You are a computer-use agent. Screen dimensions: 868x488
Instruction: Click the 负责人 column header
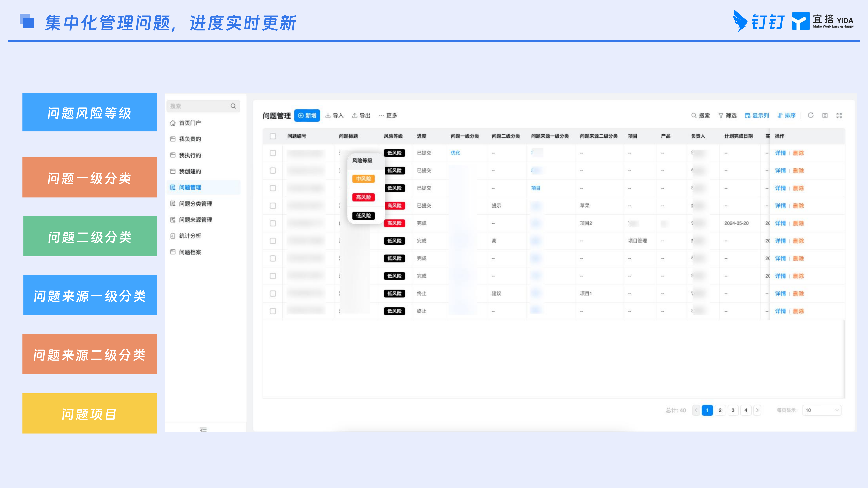(698, 136)
